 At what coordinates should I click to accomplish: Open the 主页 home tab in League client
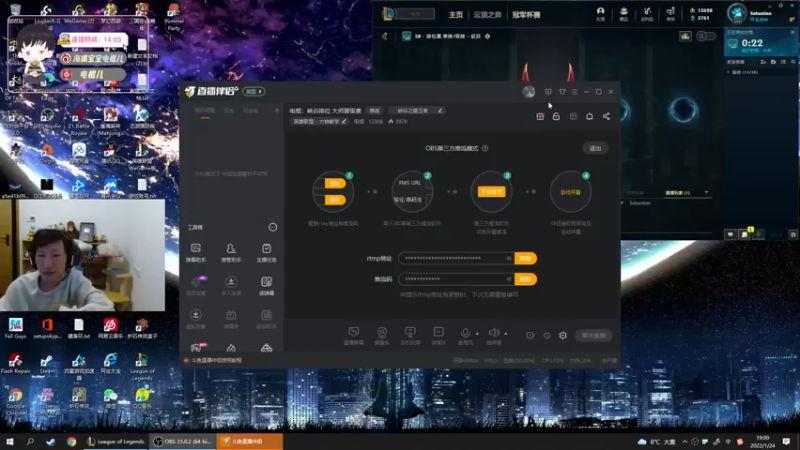tap(456, 15)
